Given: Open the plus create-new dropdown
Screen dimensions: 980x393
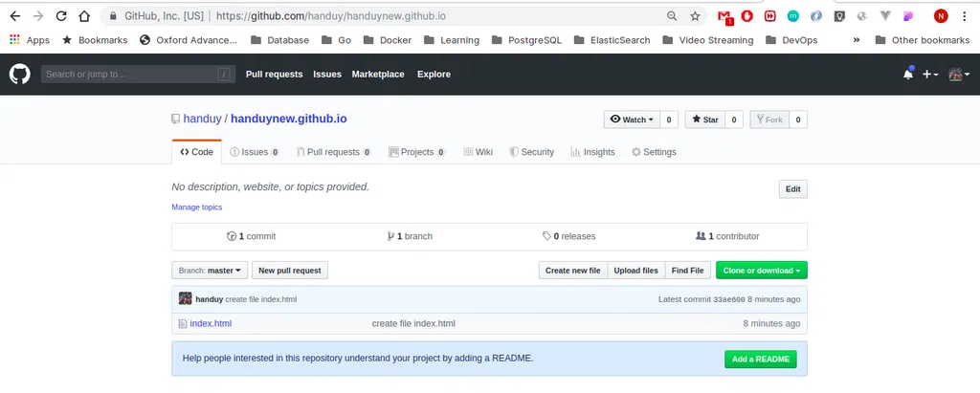Looking at the screenshot, I should (x=930, y=75).
